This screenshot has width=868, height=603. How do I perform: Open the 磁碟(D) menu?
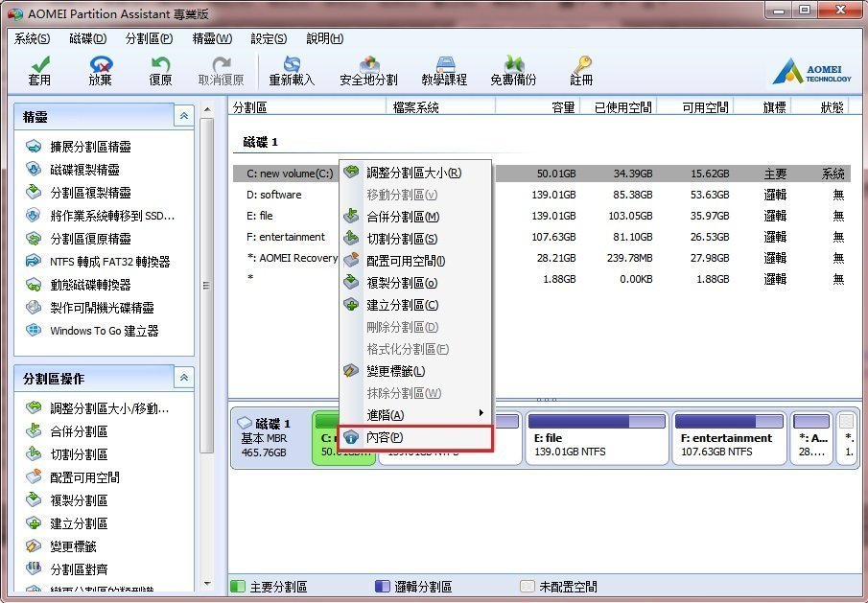(x=88, y=38)
